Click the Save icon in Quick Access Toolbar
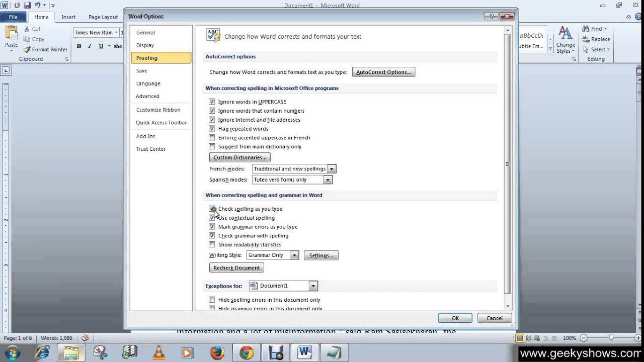 click(27, 5)
